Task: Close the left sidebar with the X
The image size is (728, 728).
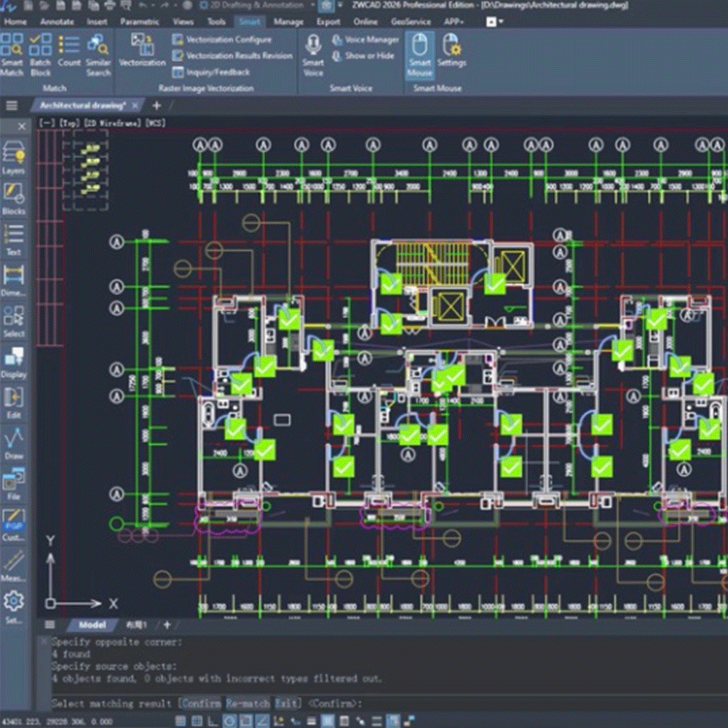Action: tap(21, 126)
